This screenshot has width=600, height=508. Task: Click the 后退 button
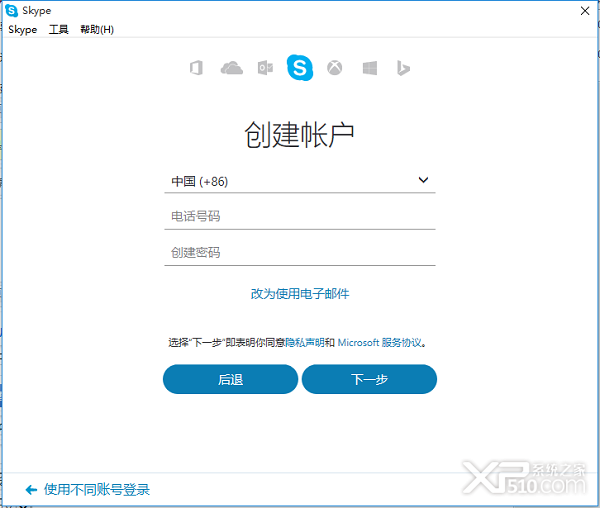click(x=230, y=379)
